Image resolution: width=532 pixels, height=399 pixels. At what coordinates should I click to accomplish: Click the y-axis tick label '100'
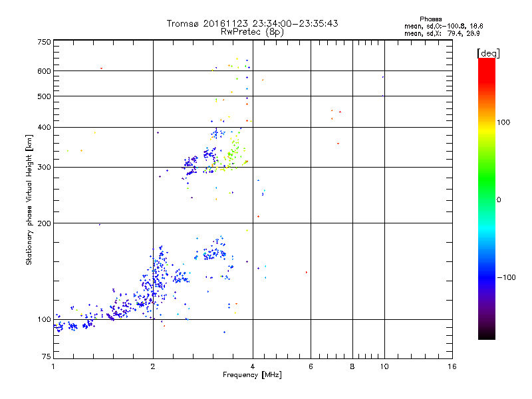click(x=44, y=320)
